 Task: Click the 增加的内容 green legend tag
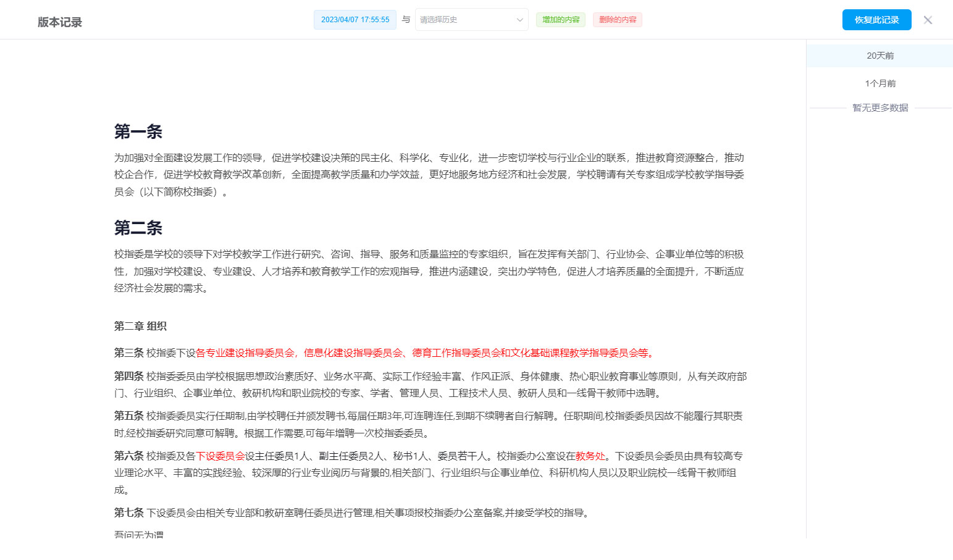(561, 20)
